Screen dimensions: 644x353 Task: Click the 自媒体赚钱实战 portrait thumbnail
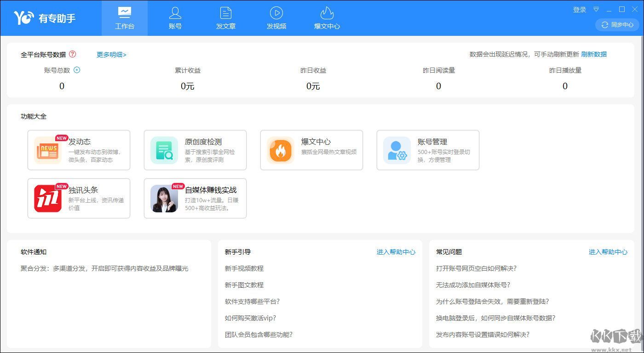pos(164,199)
